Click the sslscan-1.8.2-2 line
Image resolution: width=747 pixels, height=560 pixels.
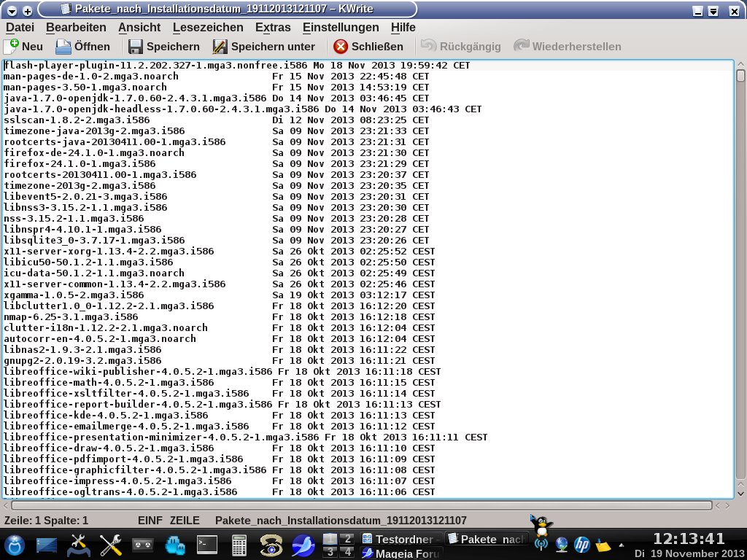point(216,120)
